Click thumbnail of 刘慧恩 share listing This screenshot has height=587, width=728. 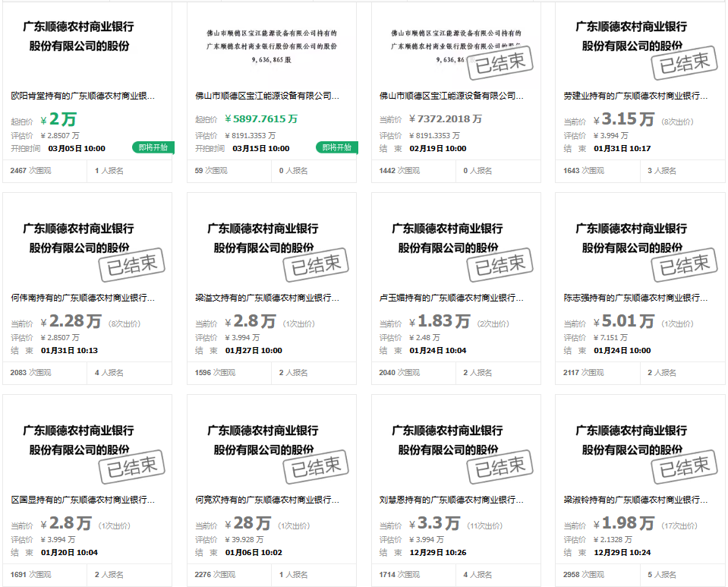pyautogui.click(x=456, y=443)
